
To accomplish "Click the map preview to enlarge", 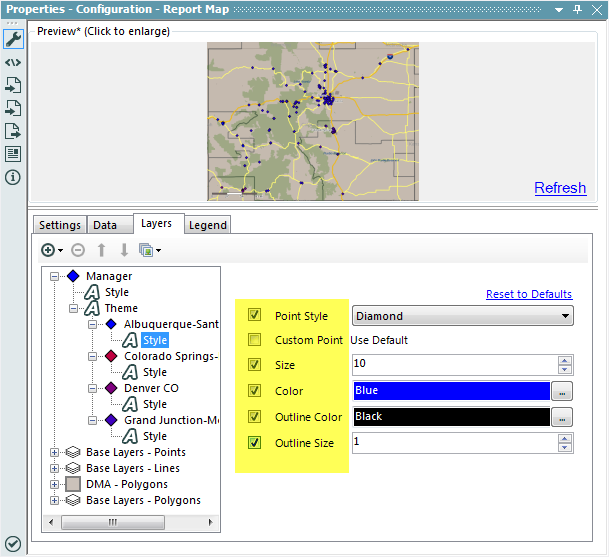I will tap(313, 121).
